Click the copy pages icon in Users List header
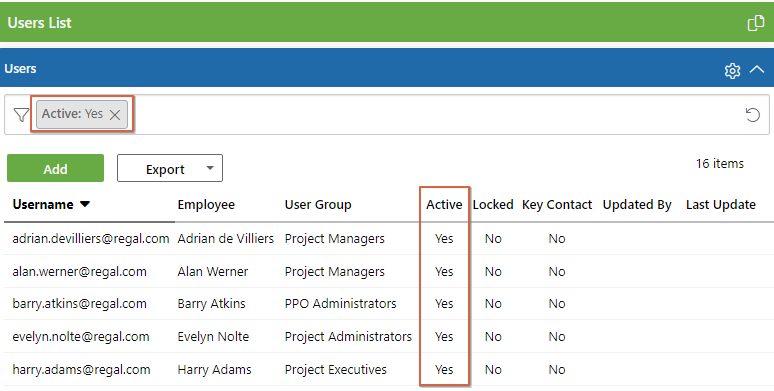This screenshot has height=391, width=774. (756, 23)
